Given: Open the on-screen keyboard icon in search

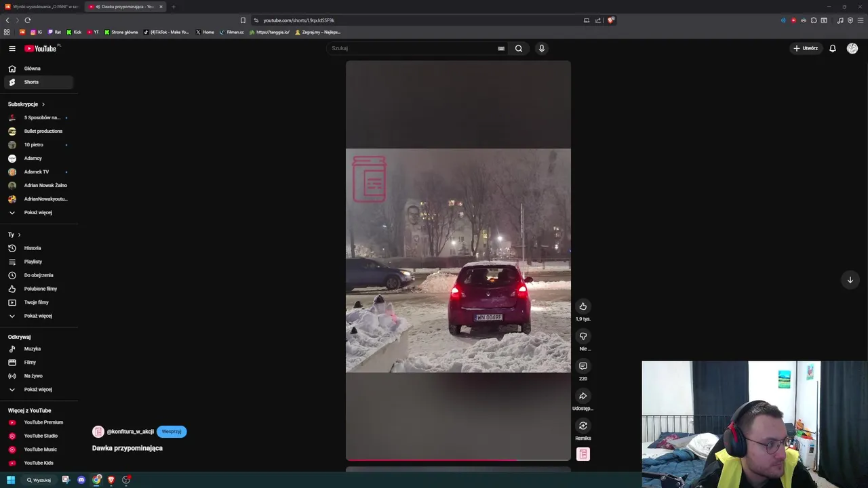Looking at the screenshot, I should (x=501, y=48).
